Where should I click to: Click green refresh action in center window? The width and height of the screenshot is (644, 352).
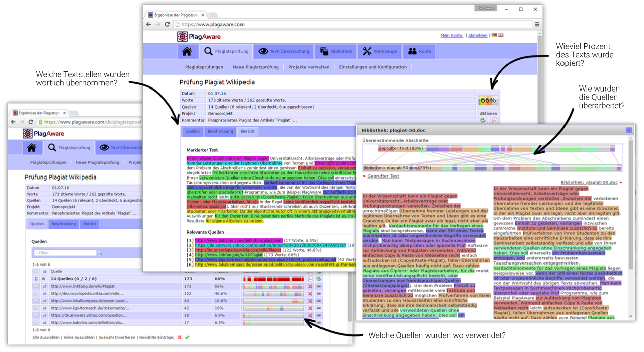482,120
